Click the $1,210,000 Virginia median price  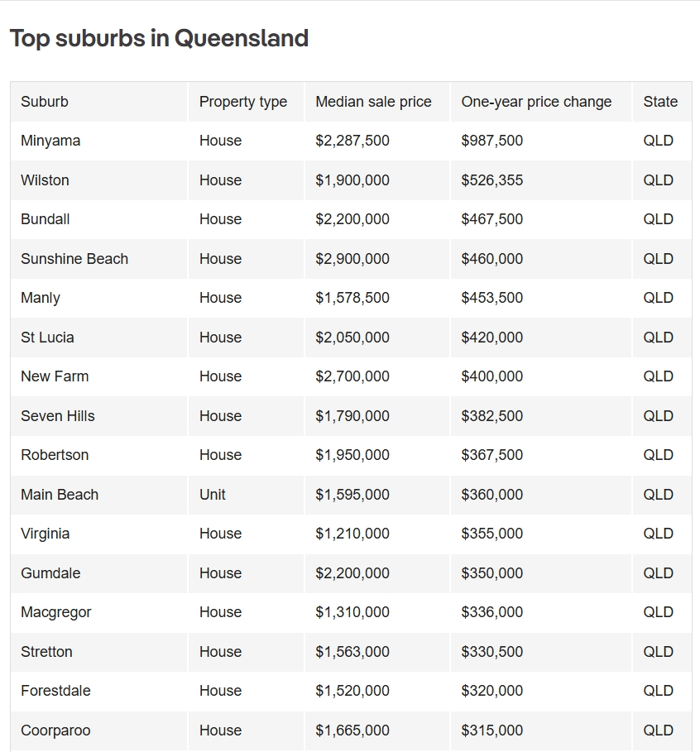point(352,534)
